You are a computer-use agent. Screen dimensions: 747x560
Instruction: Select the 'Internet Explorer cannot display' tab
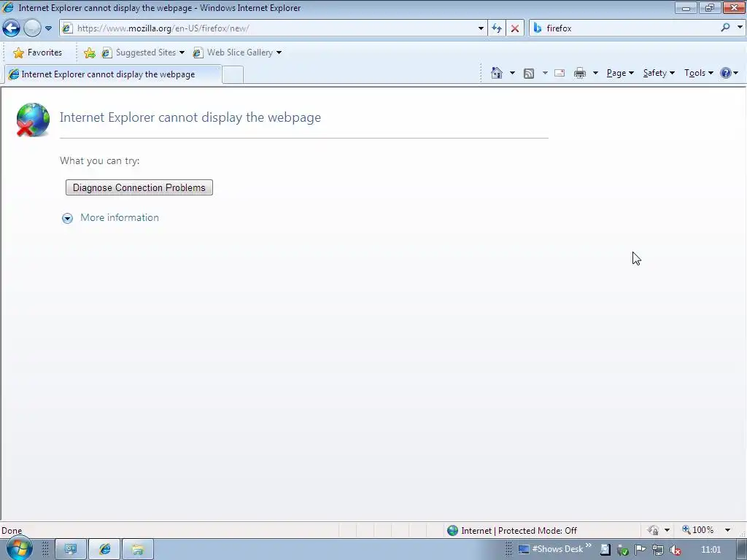[112, 74]
